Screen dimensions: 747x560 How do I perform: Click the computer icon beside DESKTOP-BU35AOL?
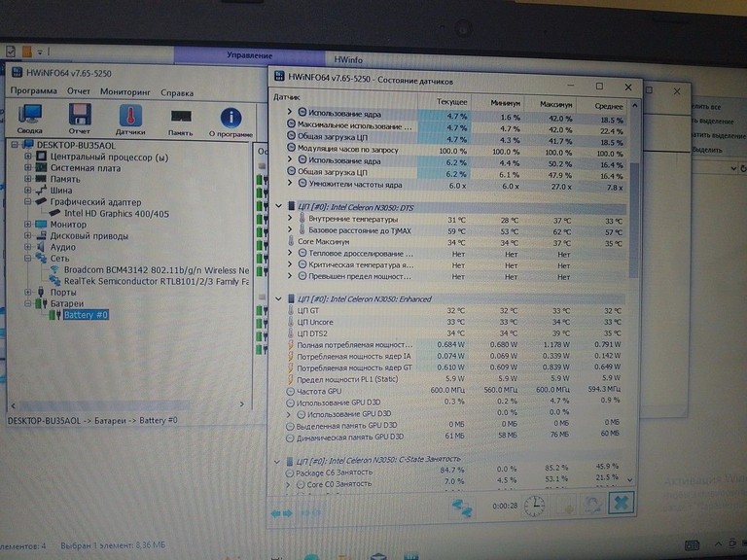click(28, 145)
